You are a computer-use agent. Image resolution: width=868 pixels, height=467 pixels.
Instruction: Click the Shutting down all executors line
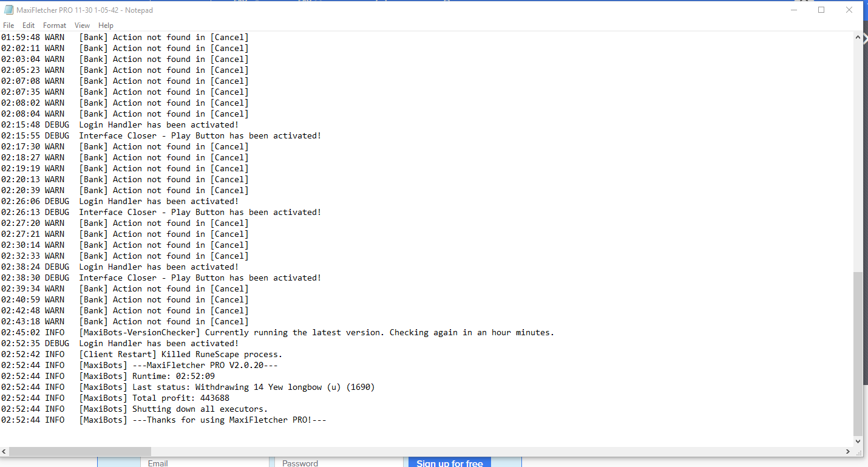(135, 409)
